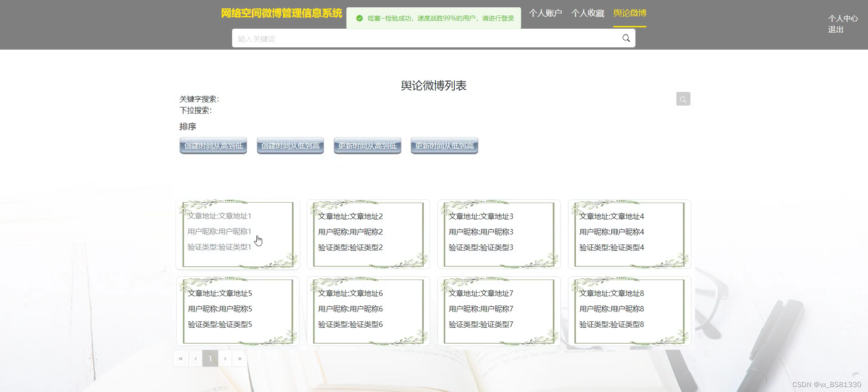868x392 pixels.
Task: Open the 个人账户 menu item
Action: [x=545, y=13]
